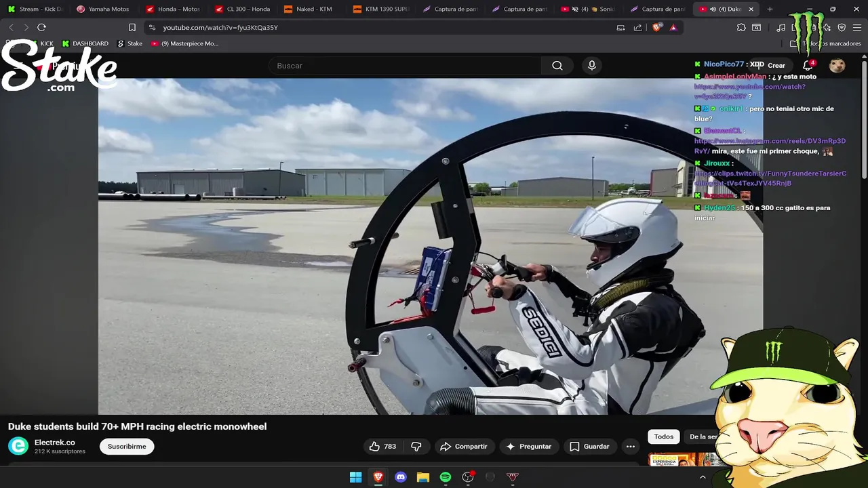Activate voice search microphone icon

(x=592, y=66)
